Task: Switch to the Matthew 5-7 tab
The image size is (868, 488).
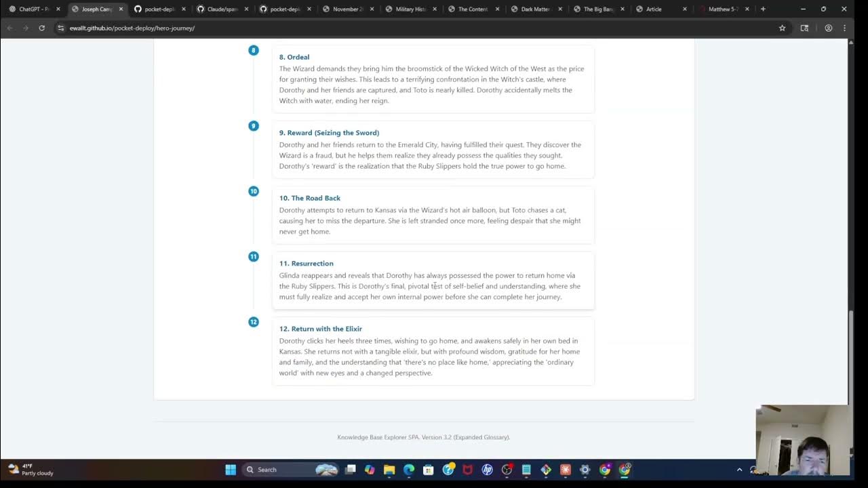Action: 724,9
